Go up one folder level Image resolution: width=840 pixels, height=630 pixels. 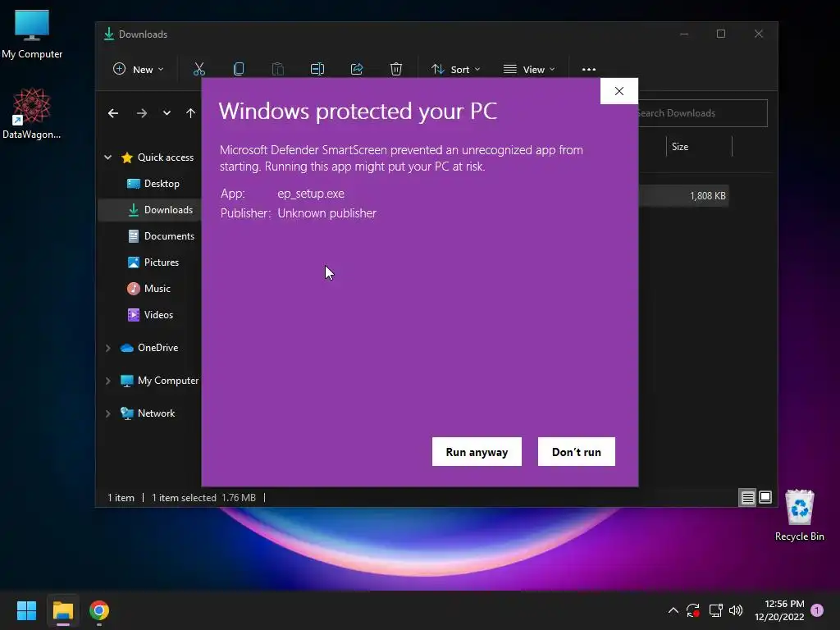pyautogui.click(x=190, y=113)
